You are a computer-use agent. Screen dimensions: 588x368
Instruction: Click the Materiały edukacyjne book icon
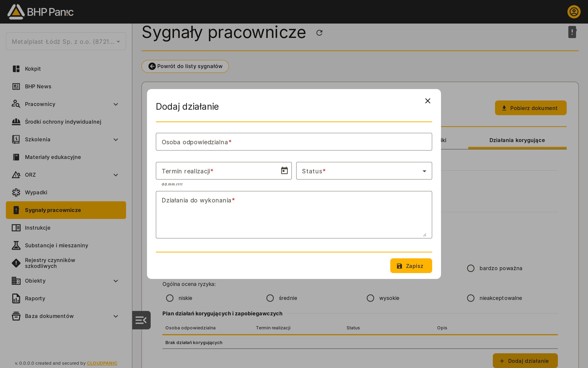(x=16, y=157)
